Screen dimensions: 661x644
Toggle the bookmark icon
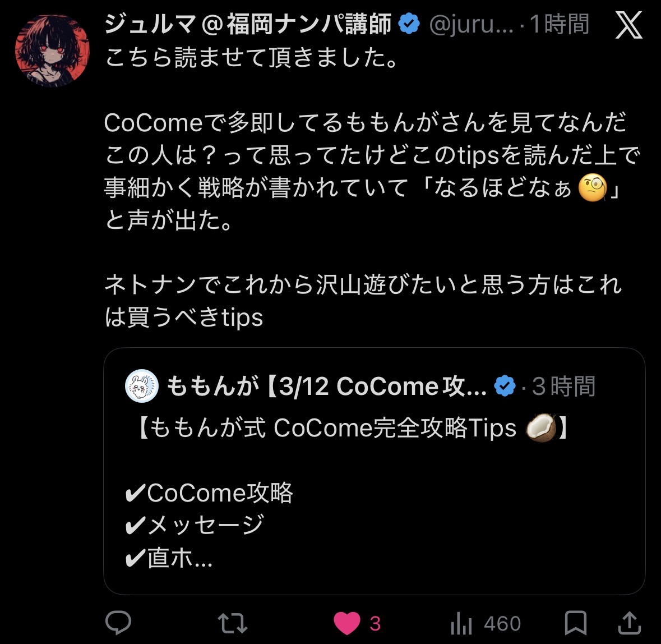coord(575,623)
